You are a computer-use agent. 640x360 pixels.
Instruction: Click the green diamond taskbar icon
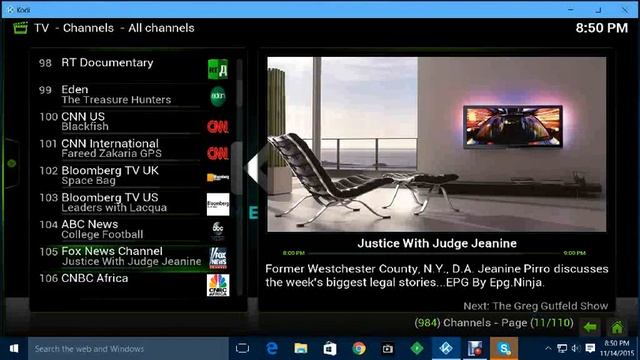417,349
